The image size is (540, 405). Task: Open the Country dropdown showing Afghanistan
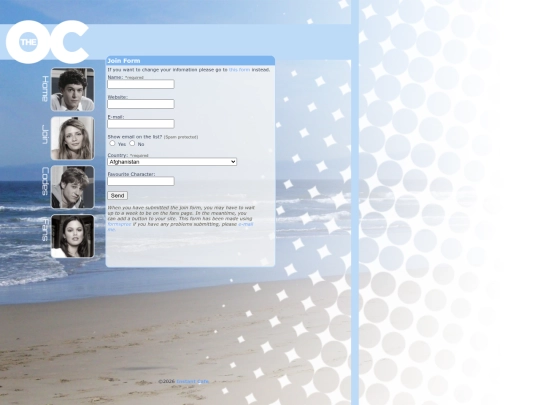[x=172, y=162]
